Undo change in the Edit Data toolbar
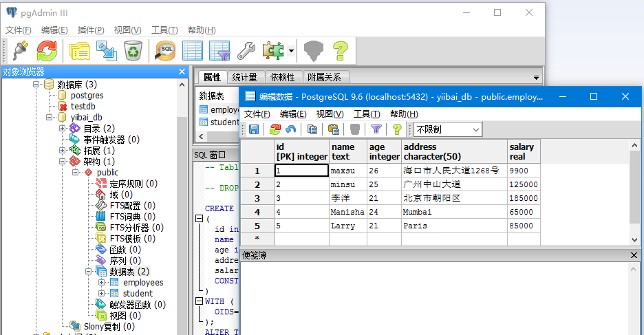Viewport: 644px width, 335px height. coord(291,130)
